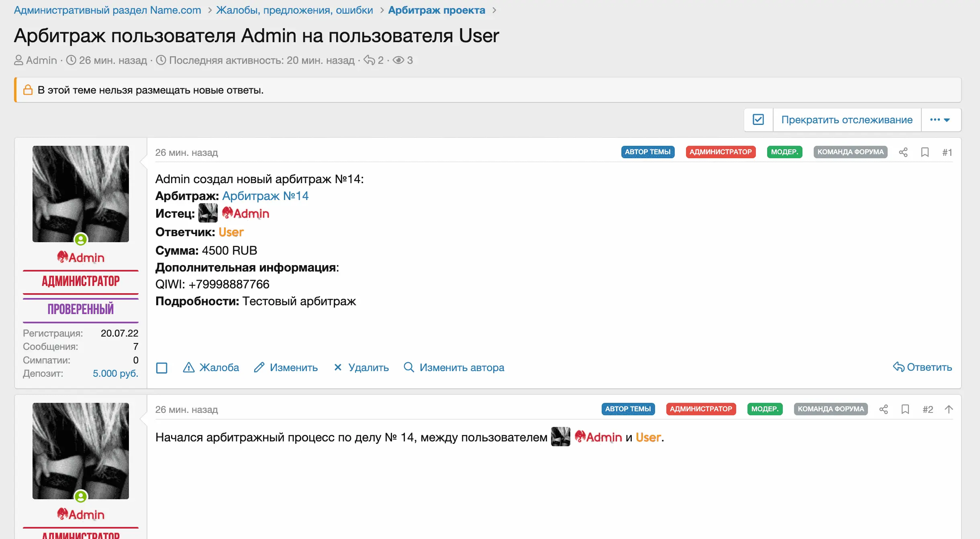Image resolution: width=980 pixels, height=539 pixels.
Task: Click share icon on post #2
Action: (883, 409)
